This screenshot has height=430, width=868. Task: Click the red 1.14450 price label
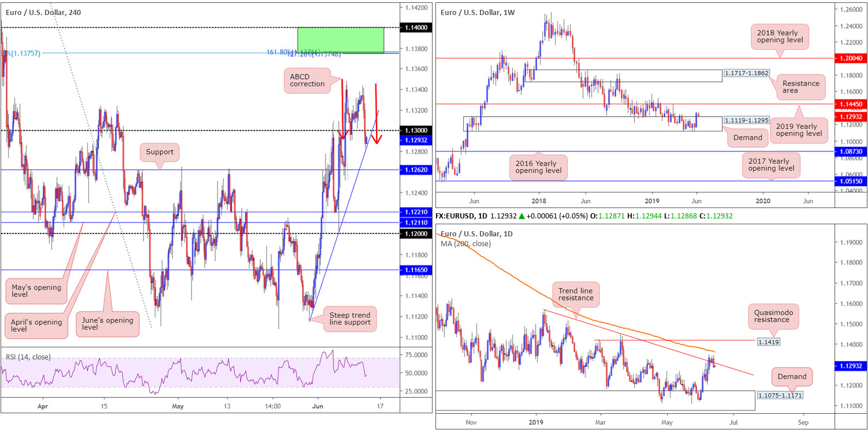coord(851,104)
